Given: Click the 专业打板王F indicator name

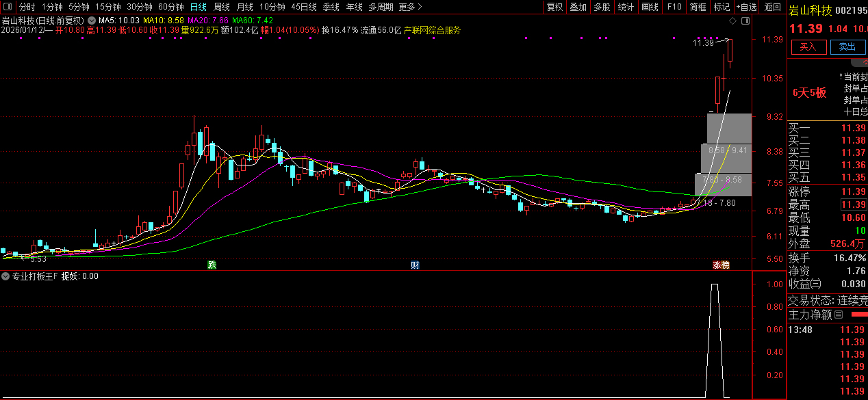Looking at the screenshot, I should [35, 277].
